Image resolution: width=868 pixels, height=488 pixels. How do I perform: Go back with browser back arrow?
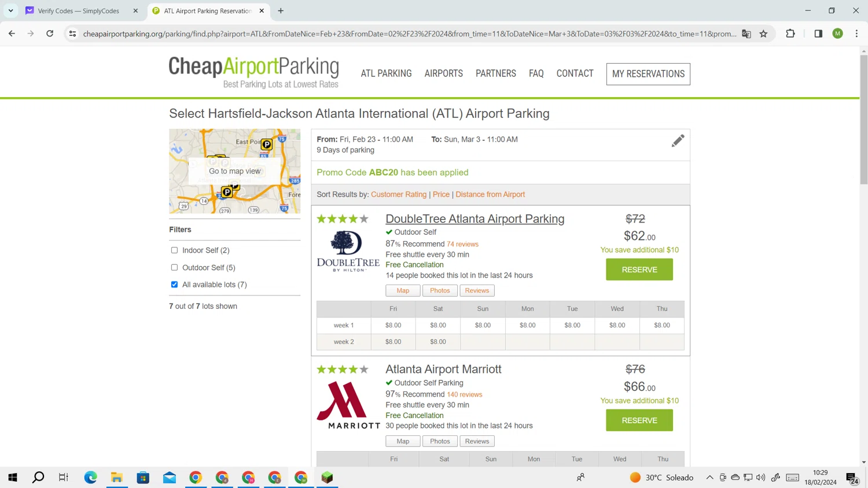click(x=12, y=34)
